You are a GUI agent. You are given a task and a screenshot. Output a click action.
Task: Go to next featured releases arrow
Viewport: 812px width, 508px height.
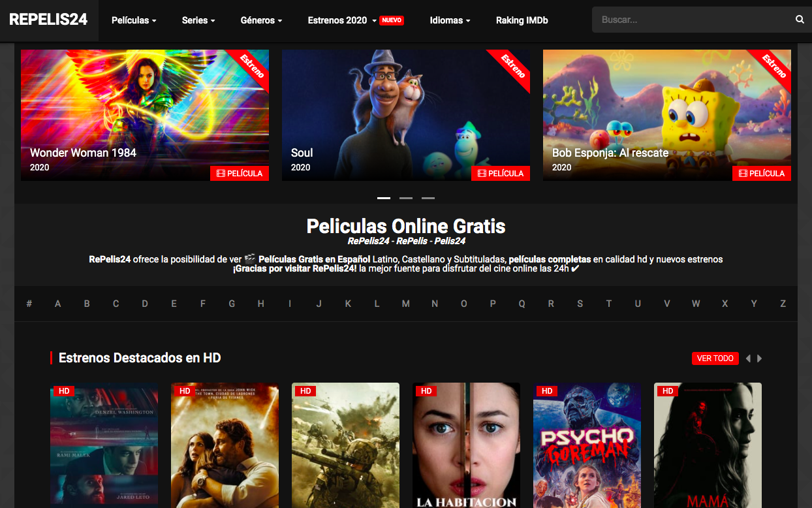point(760,358)
